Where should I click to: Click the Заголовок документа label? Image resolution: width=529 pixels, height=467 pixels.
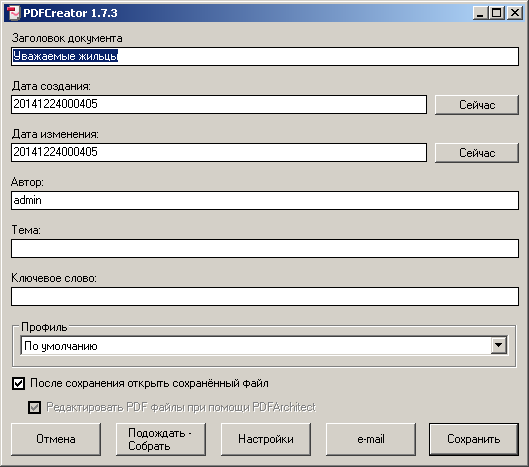(x=67, y=38)
